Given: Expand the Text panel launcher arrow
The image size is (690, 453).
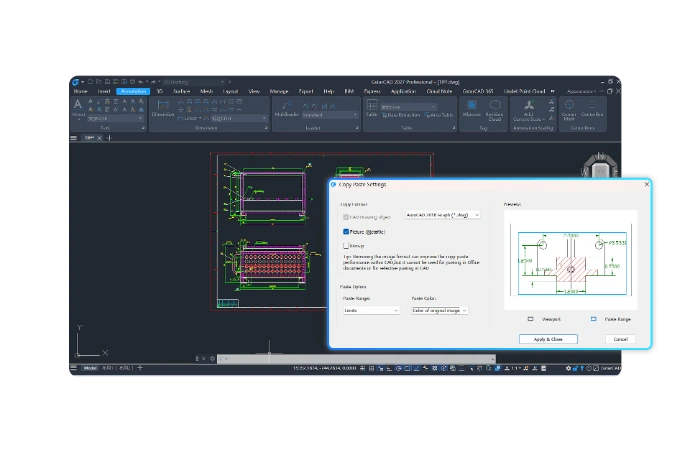Looking at the screenshot, I should [143, 128].
